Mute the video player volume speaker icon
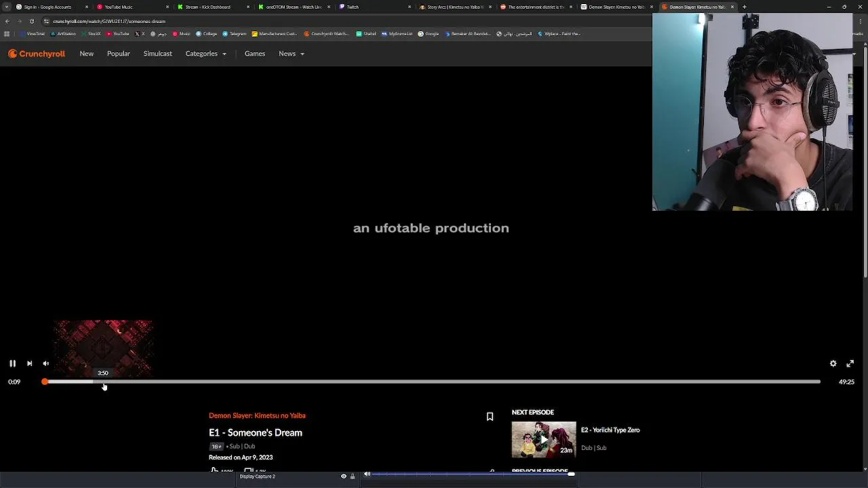The width and height of the screenshot is (868, 488). (x=45, y=364)
